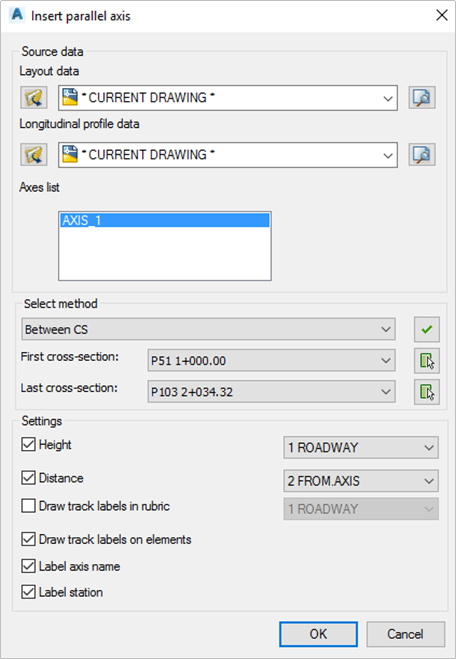The width and height of the screenshot is (456, 659).
Task: Click the OK button
Action: pos(319,634)
